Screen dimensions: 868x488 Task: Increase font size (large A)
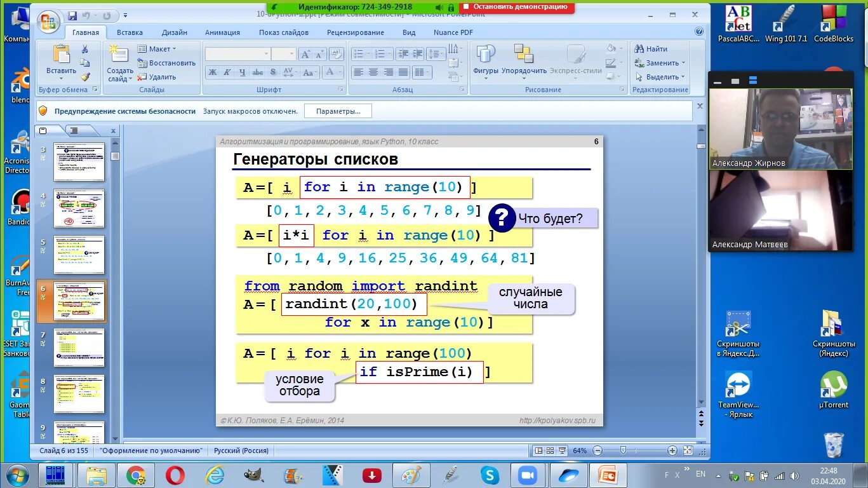[x=305, y=55]
